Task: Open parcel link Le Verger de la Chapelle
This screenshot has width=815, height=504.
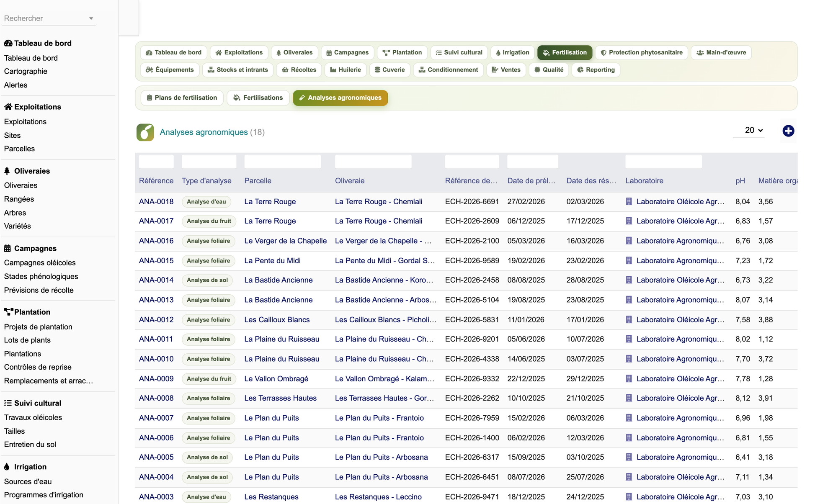Action: coord(286,241)
